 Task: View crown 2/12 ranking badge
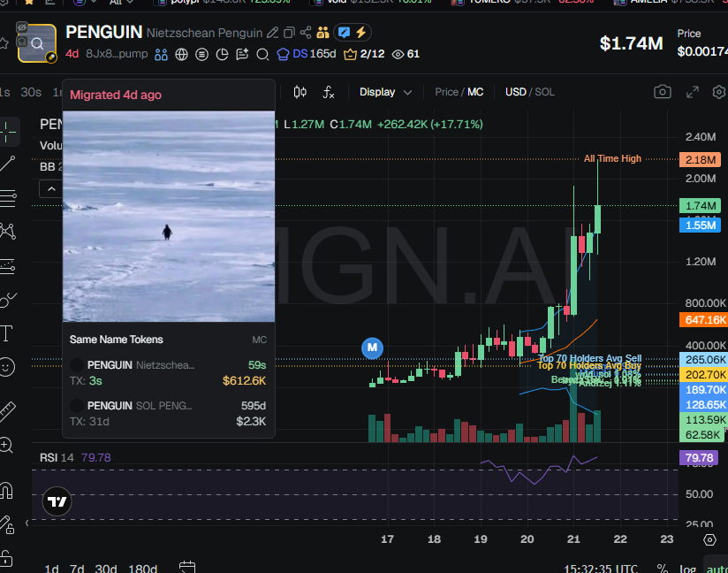364,54
